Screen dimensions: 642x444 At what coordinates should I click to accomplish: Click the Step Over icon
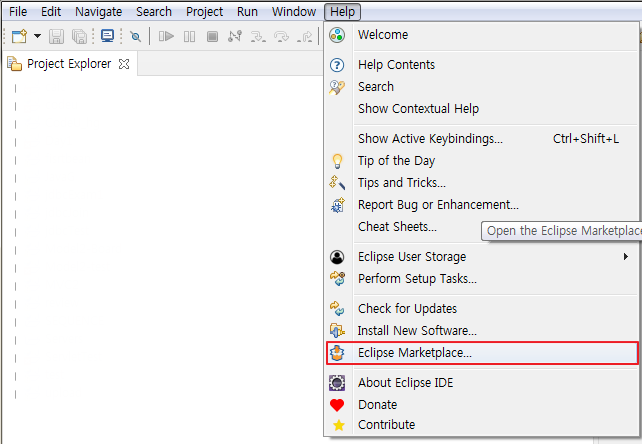click(x=281, y=36)
